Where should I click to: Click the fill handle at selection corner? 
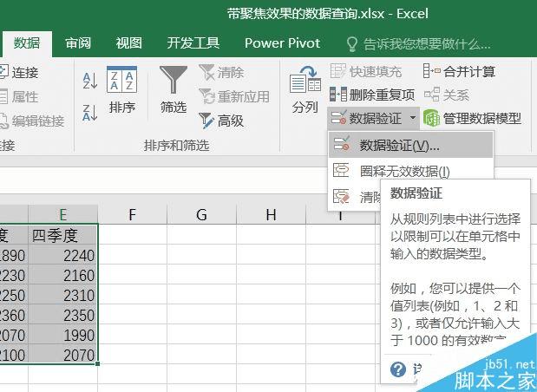pyautogui.click(x=98, y=363)
